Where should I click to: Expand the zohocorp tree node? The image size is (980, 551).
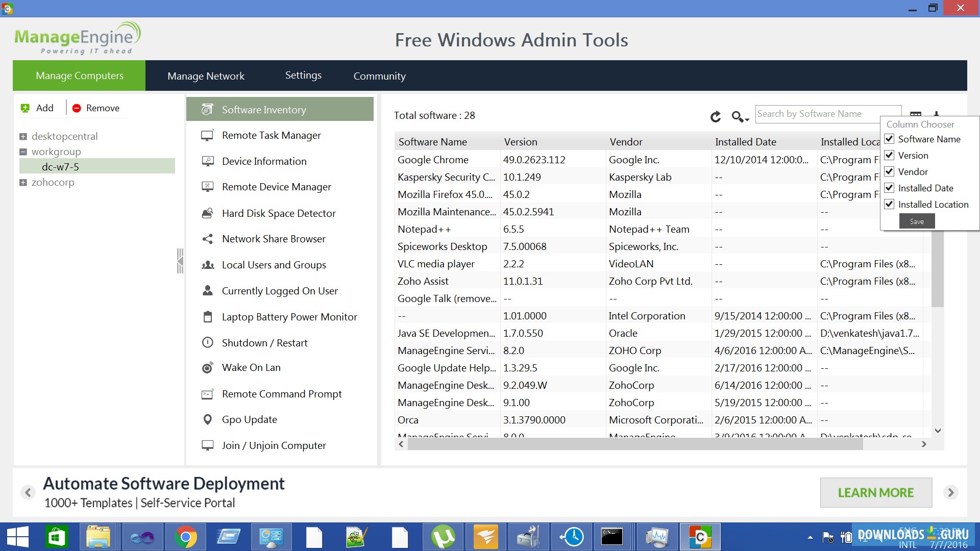(x=22, y=182)
